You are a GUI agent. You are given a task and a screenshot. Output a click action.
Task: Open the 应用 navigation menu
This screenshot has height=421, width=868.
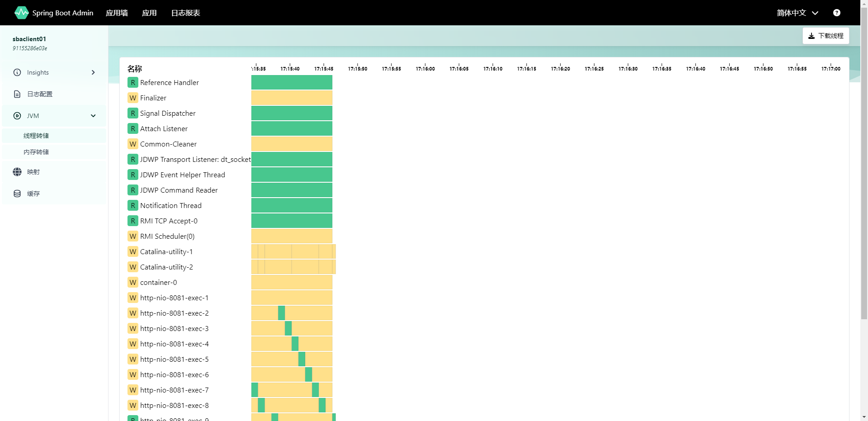coord(149,13)
